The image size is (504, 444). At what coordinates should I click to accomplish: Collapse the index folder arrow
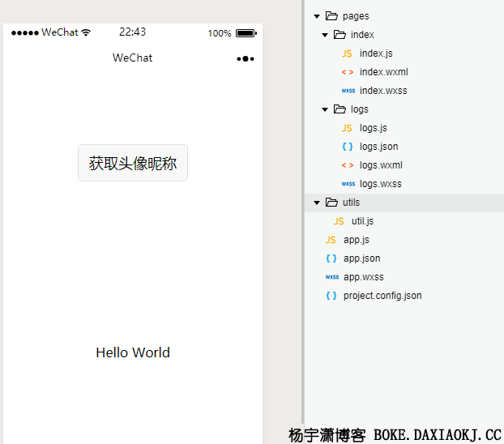(x=325, y=35)
